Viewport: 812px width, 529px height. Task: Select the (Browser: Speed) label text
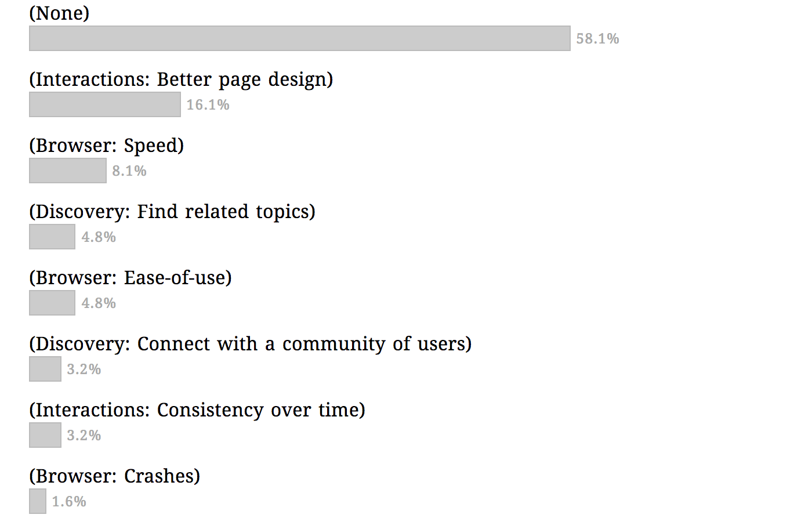tap(107, 146)
